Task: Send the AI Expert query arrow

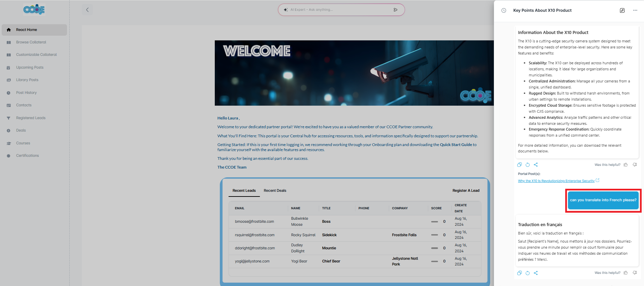Action: [396, 10]
